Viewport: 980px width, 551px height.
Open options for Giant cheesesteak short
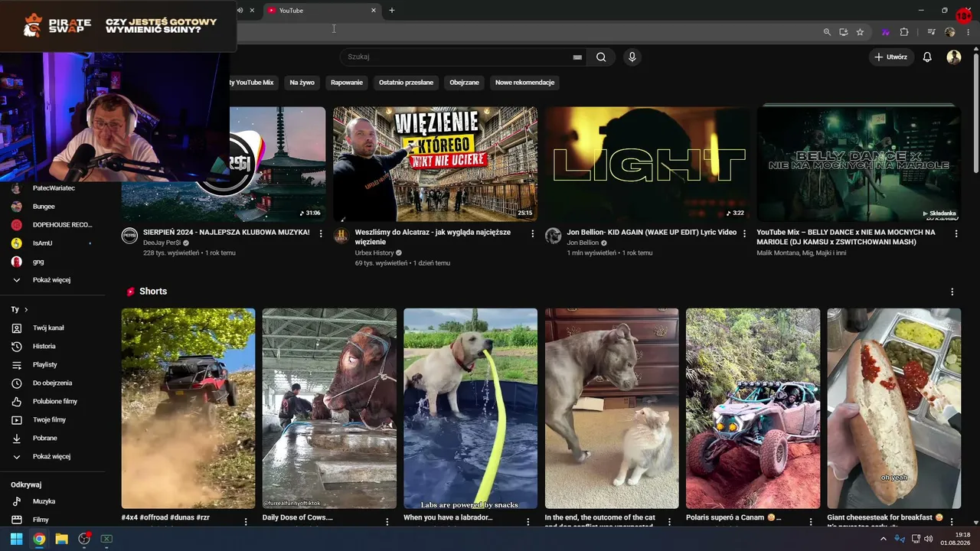(x=952, y=521)
